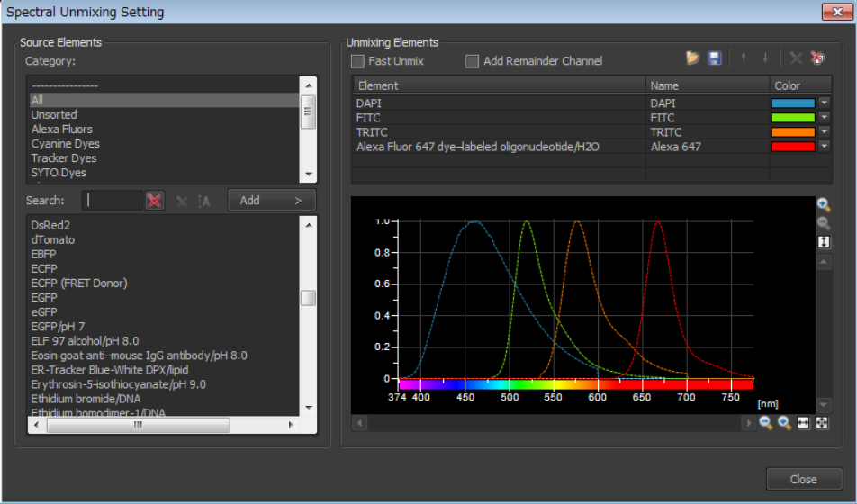
Task: Open the FITC color dropdown
Action: click(825, 118)
